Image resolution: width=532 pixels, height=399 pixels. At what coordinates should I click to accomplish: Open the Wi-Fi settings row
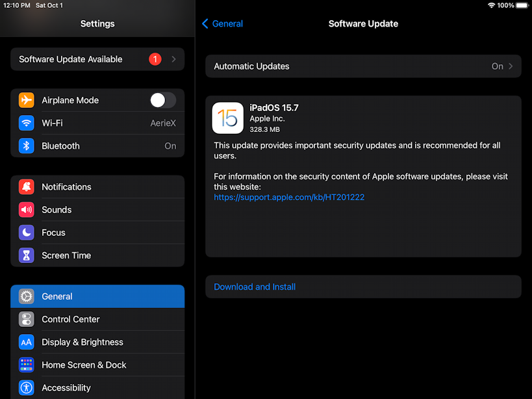coord(97,123)
